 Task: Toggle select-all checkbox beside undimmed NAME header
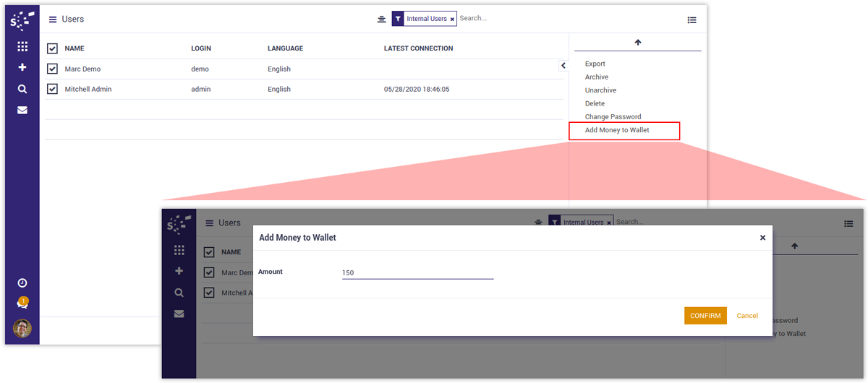tap(52, 48)
